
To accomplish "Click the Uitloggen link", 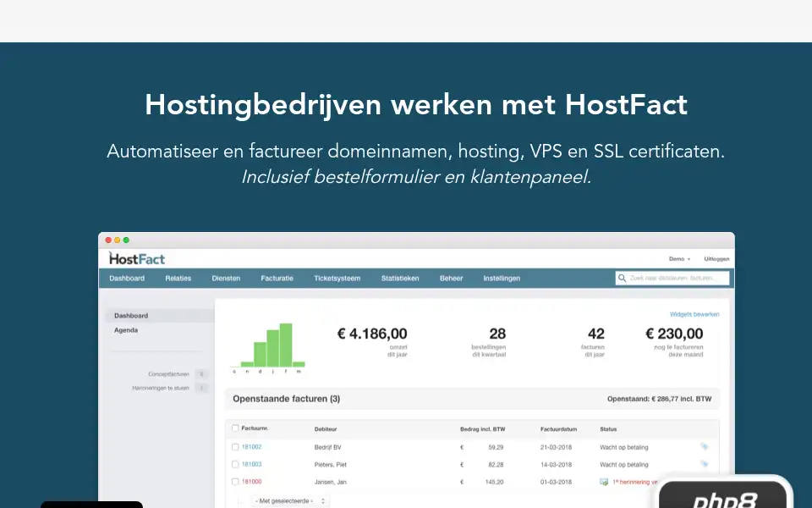I will (716, 259).
